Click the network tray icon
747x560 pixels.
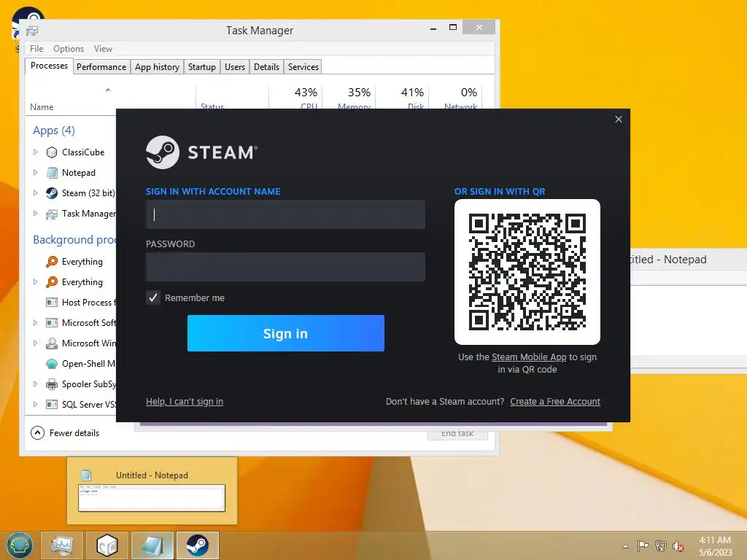pyautogui.click(x=661, y=545)
